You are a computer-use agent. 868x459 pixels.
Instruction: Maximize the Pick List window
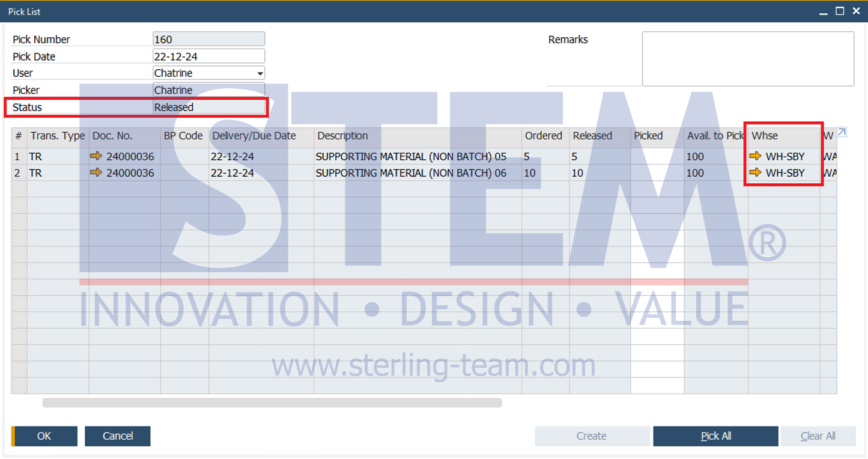(840, 11)
